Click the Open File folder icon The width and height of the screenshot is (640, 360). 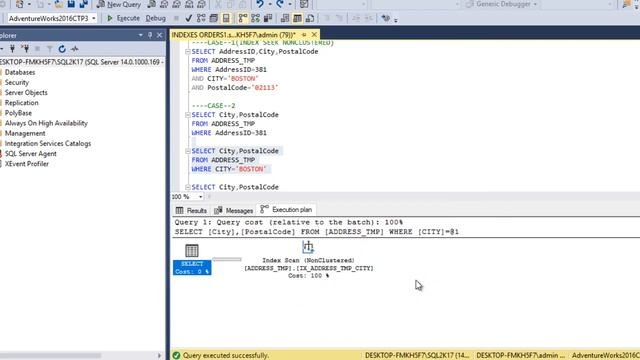[59, 4]
